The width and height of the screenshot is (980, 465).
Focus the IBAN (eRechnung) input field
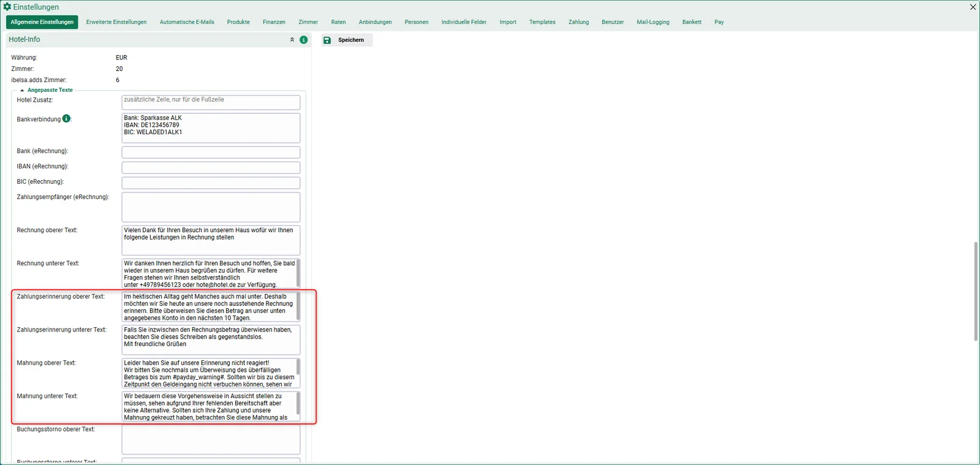pos(211,168)
